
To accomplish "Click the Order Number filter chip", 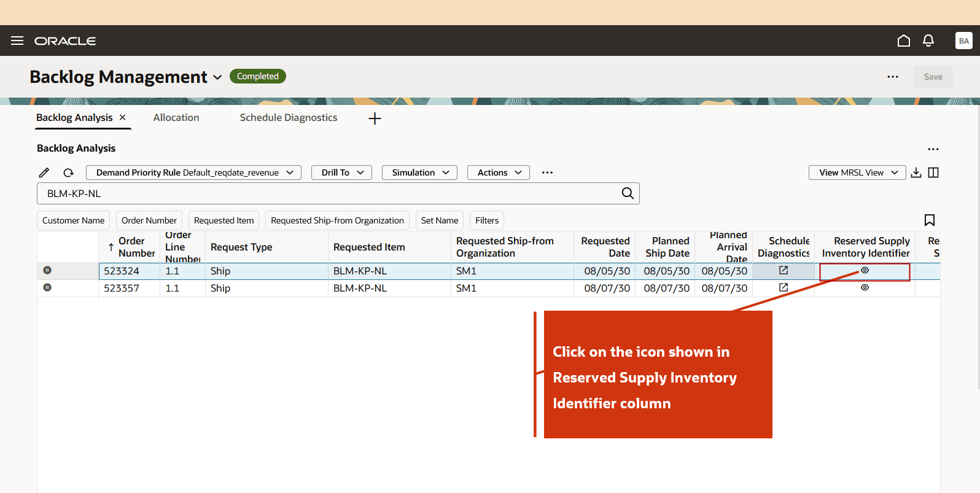I will click(149, 220).
